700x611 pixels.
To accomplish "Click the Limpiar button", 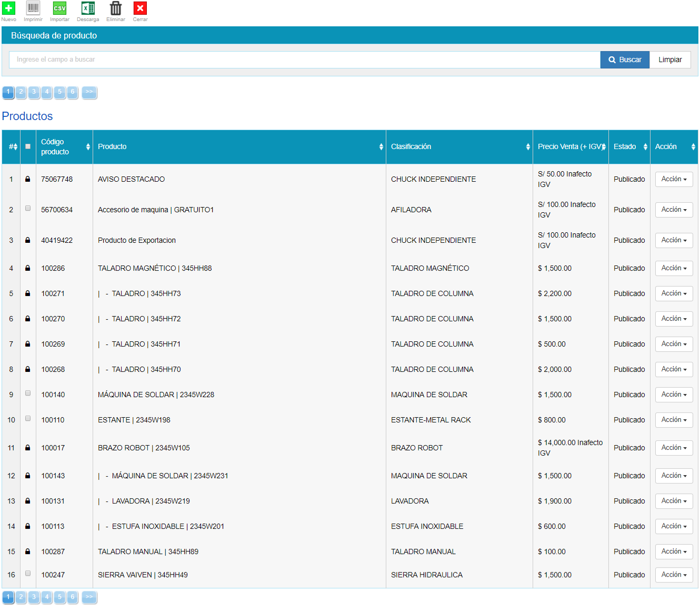I will (670, 60).
